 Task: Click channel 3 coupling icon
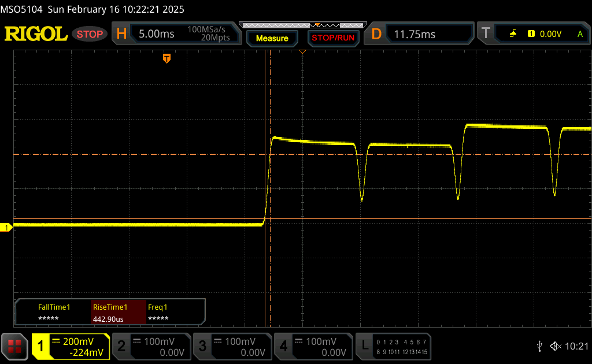(218, 341)
